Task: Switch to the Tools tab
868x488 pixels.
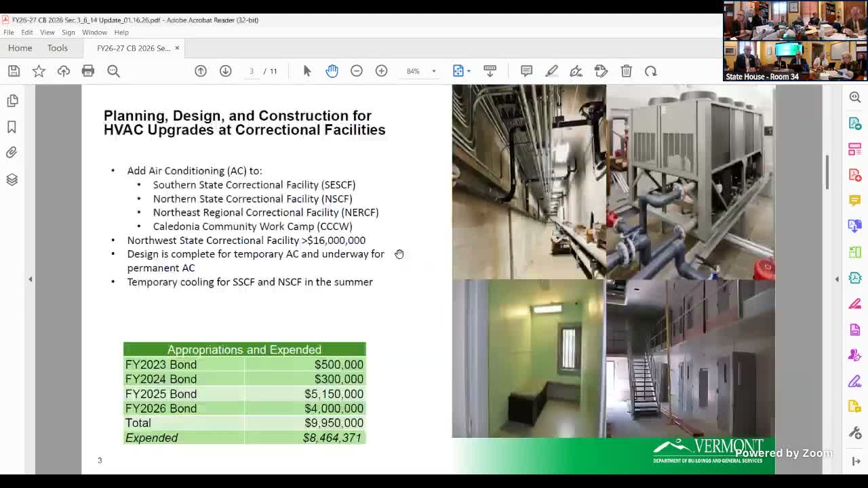Action: click(x=58, y=48)
